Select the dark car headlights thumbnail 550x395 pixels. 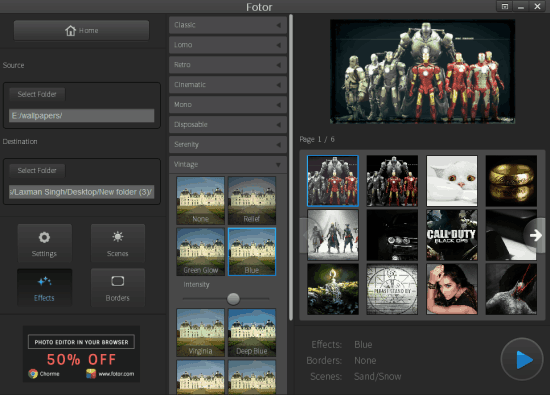pos(392,235)
